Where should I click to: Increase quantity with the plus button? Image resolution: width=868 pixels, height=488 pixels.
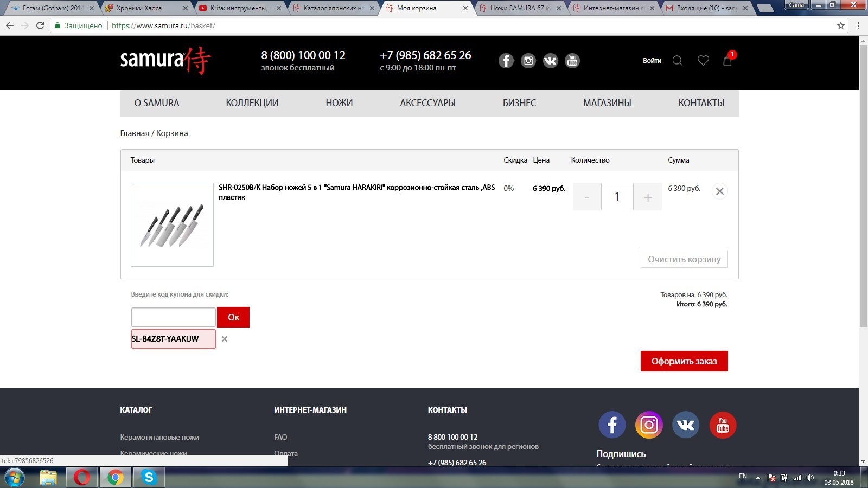648,197
